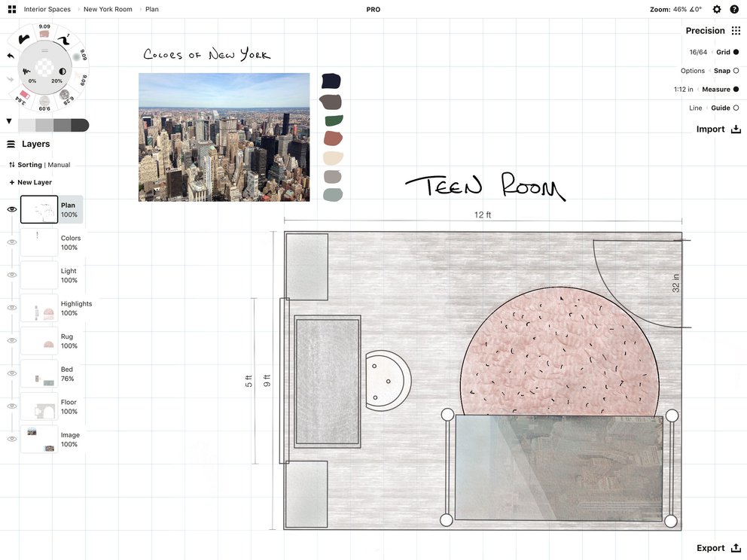The image size is (747, 560).
Task: Open the 16/64 grid spacing dropdown
Action: (697, 52)
